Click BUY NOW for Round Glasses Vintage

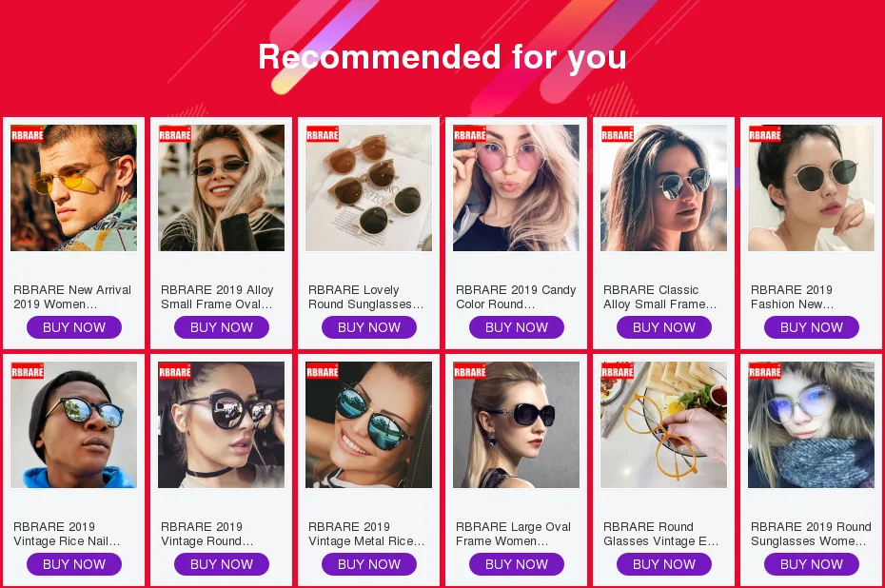(664, 564)
